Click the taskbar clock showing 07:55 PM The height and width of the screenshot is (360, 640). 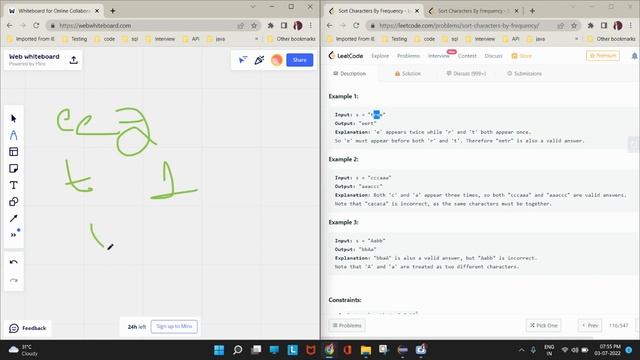point(607,350)
